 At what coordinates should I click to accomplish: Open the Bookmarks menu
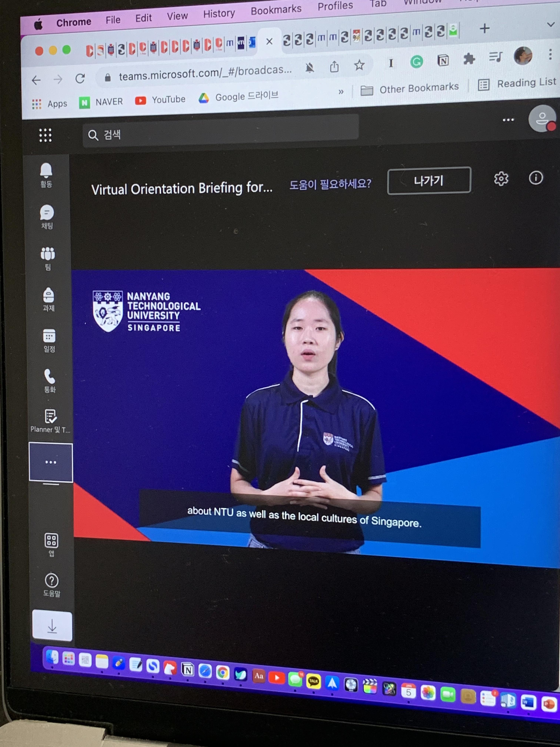pos(276,10)
